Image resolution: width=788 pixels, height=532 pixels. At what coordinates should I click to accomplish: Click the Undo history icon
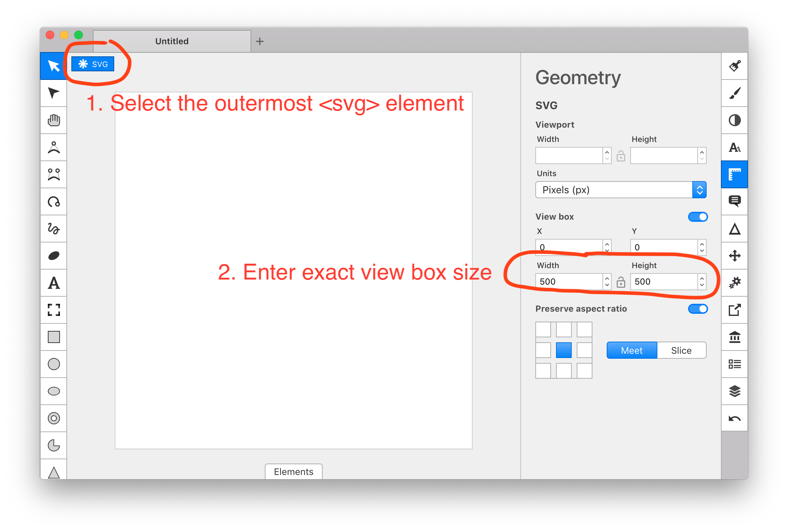tap(734, 418)
